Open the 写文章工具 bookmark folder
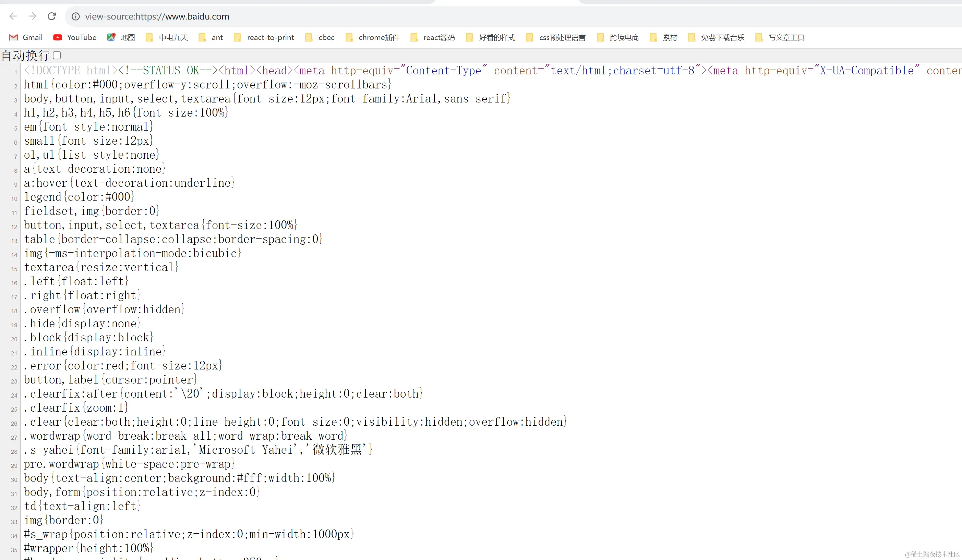 click(780, 37)
